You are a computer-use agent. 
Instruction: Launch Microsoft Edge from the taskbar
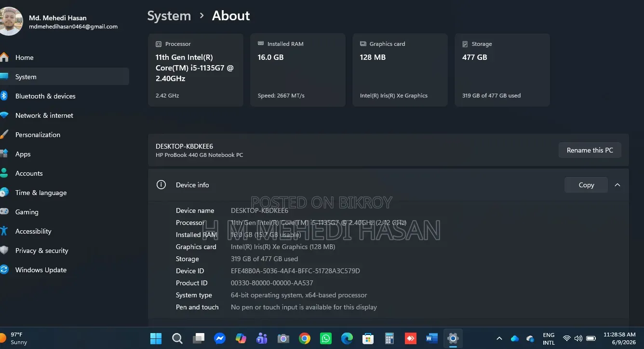[x=347, y=338]
